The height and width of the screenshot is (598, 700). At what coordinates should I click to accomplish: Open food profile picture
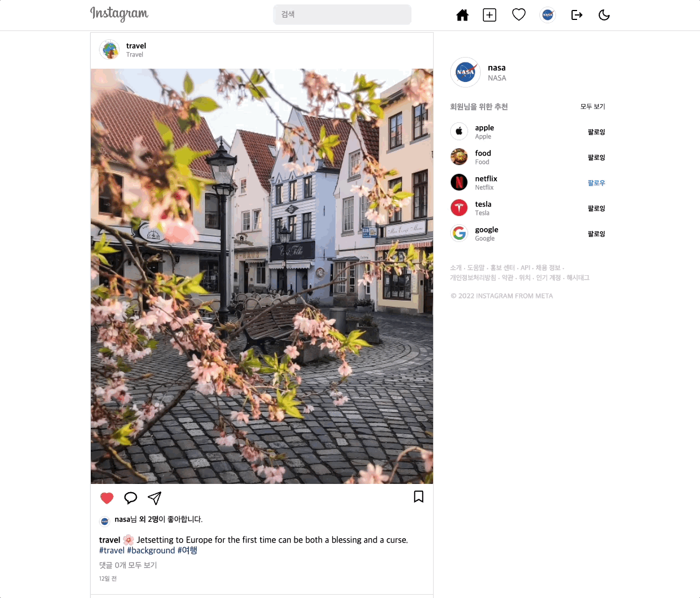click(459, 157)
